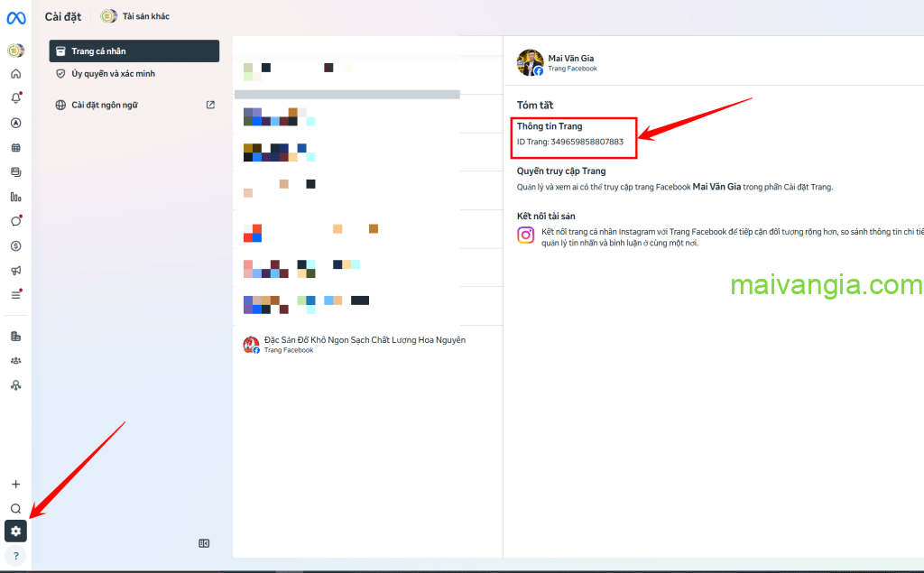Screen dimensions: 924x573
Task: Click the help question mark icon
Action: pyautogui.click(x=15, y=556)
